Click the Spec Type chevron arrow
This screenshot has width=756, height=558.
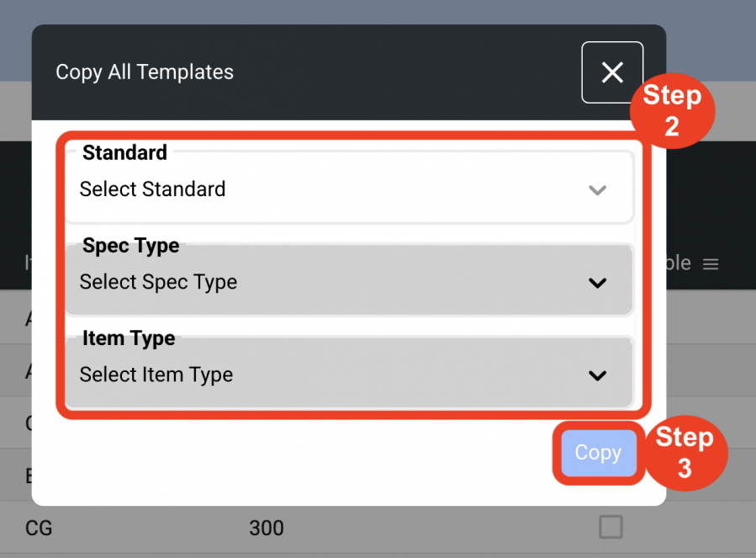597,283
